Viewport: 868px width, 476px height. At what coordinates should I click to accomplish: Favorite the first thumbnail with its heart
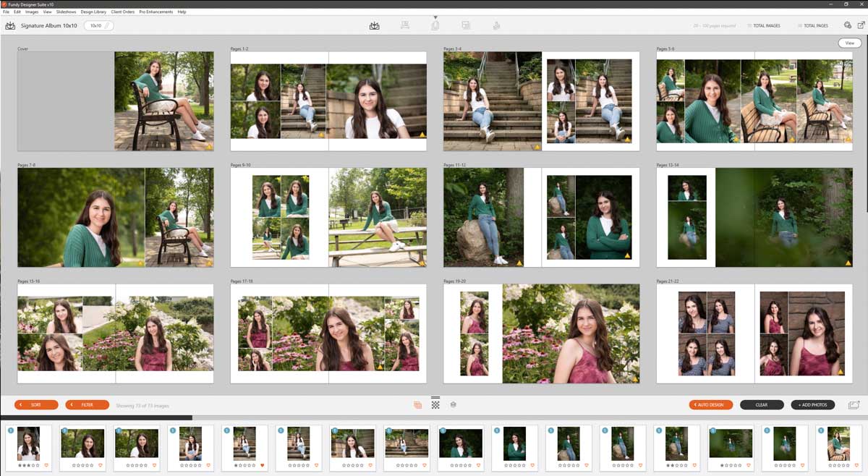46,465
